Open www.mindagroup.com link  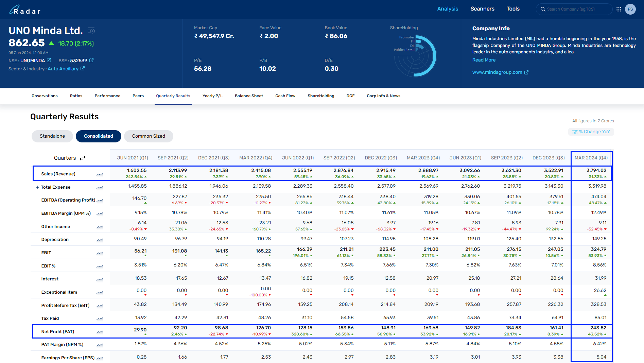point(497,72)
